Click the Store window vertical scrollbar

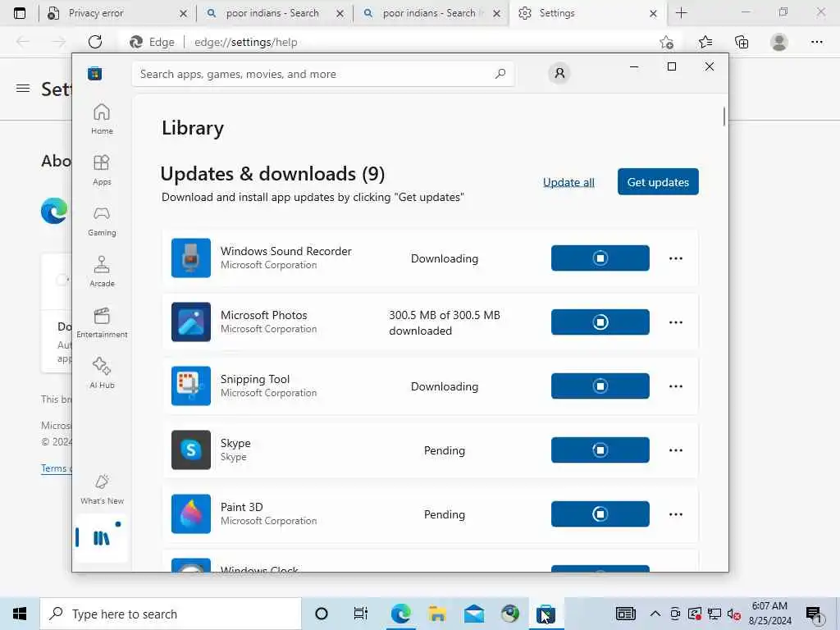point(724,116)
